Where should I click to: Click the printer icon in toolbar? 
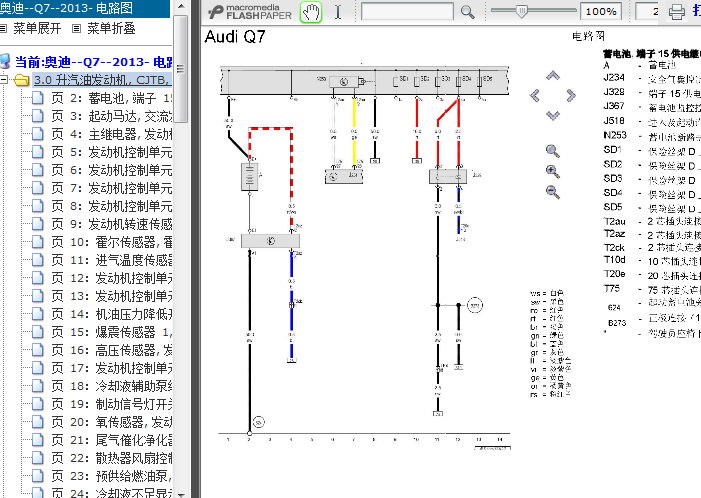click(x=676, y=12)
